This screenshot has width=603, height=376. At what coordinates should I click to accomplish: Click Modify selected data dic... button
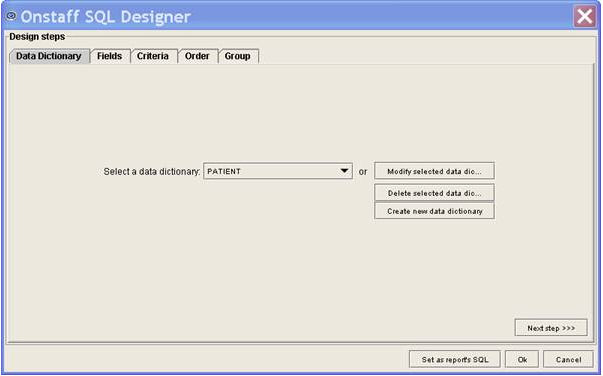click(434, 171)
